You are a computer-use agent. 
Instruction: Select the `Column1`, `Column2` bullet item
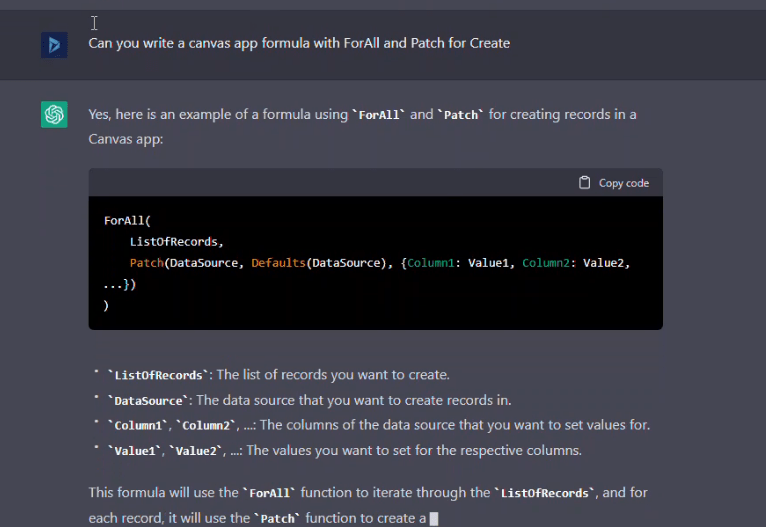[x=376, y=425]
